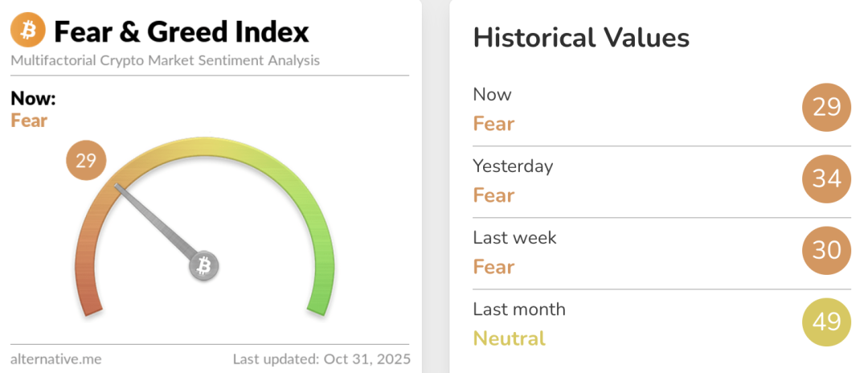The image size is (868, 373).
Task: Select the Last week row label
Action: [x=514, y=238]
